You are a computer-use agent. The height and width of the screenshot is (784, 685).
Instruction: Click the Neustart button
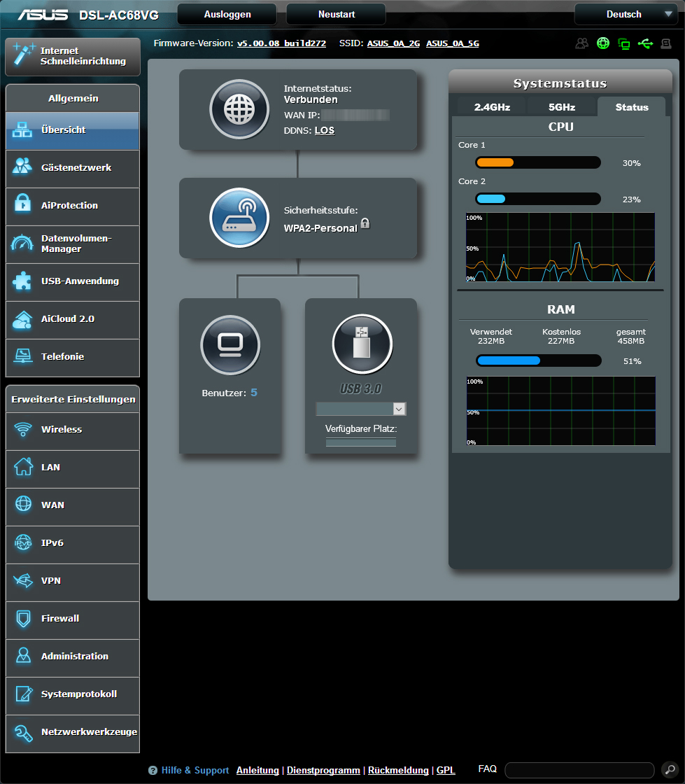coord(337,14)
